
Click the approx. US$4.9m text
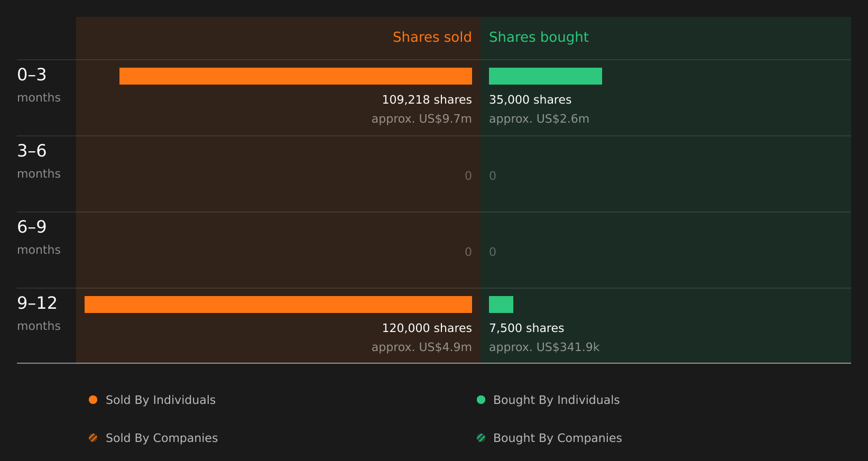click(421, 347)
